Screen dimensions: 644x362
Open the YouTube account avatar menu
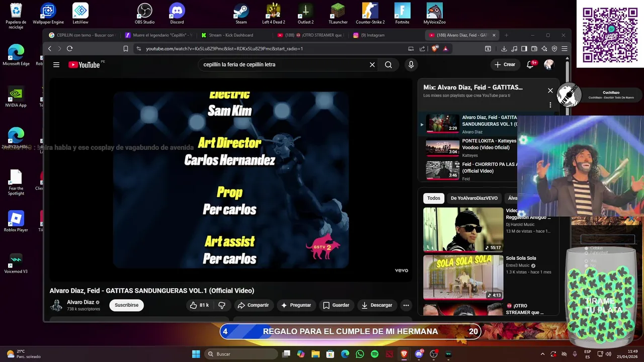pyautogui.click(x=549, y=64)
